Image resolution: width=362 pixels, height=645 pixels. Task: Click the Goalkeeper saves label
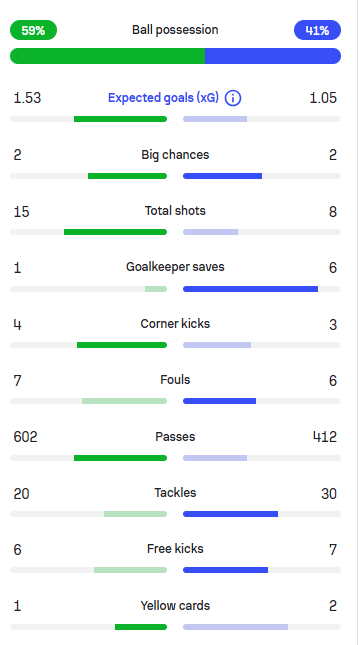(175, 267)
